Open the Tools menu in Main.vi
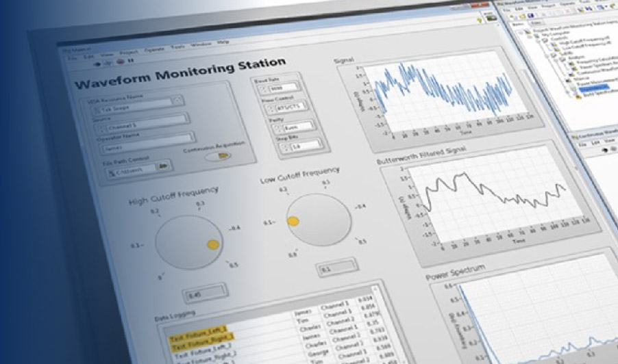This screenshot has height=364, width=618. click(177, 47)
